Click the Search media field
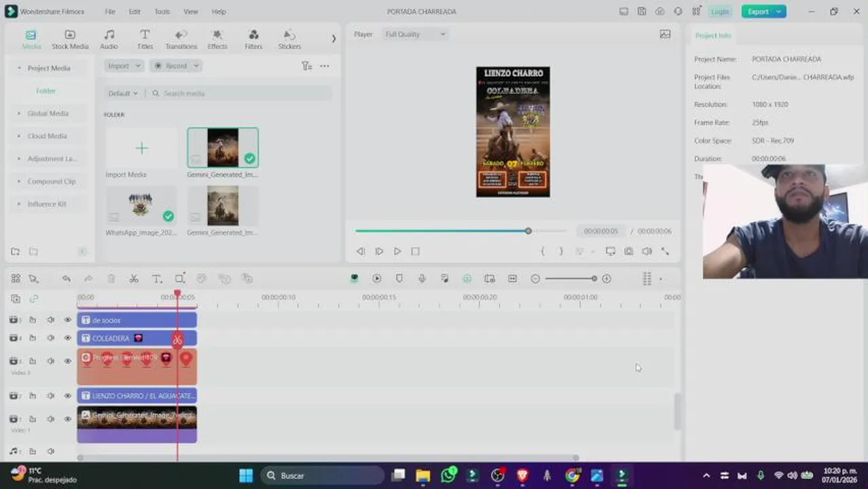This screenshot has width=868, height=489. (240, 93)
